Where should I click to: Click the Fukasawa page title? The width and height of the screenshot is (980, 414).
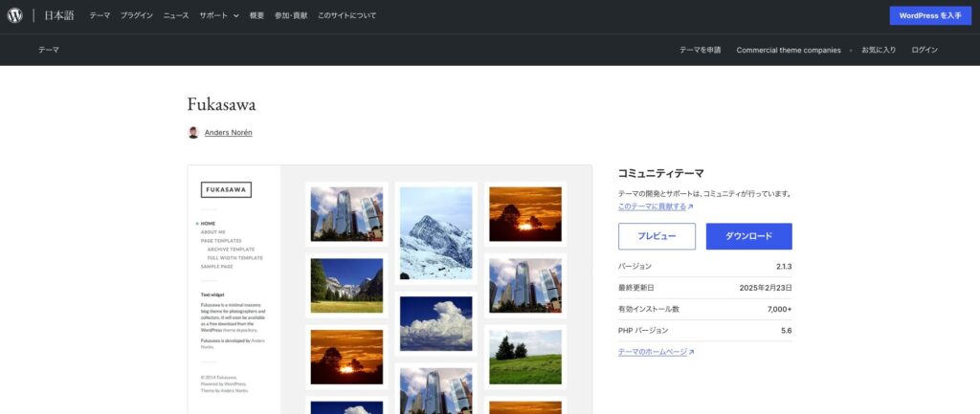click(x=221, y=104)
